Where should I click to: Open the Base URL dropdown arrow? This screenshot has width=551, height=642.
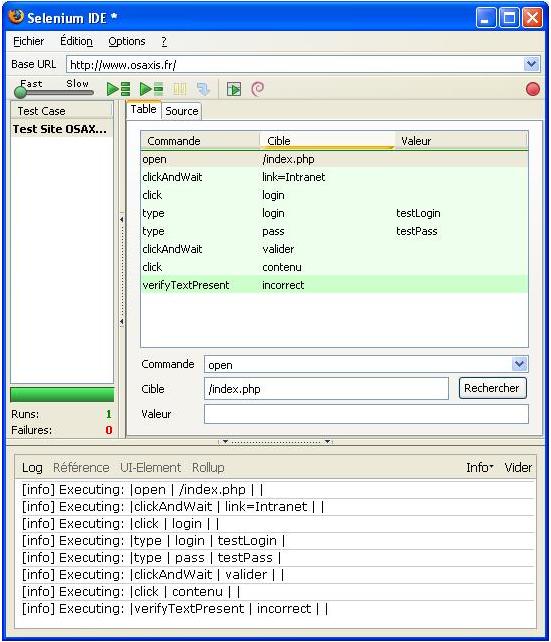pos(531,64)
